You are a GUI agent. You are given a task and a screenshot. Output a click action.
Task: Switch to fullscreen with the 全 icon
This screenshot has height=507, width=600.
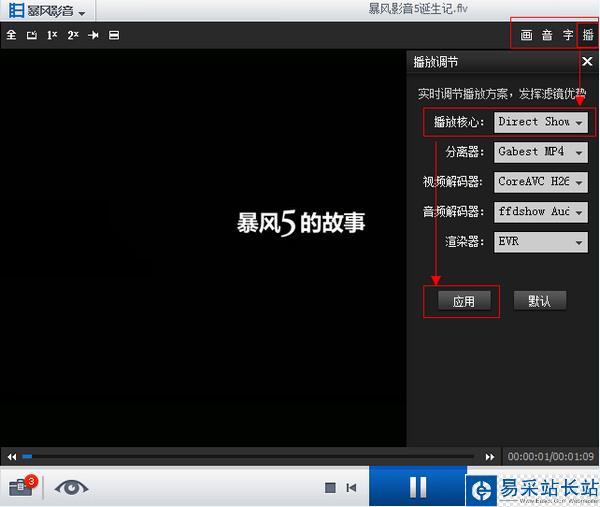(11, 35)
